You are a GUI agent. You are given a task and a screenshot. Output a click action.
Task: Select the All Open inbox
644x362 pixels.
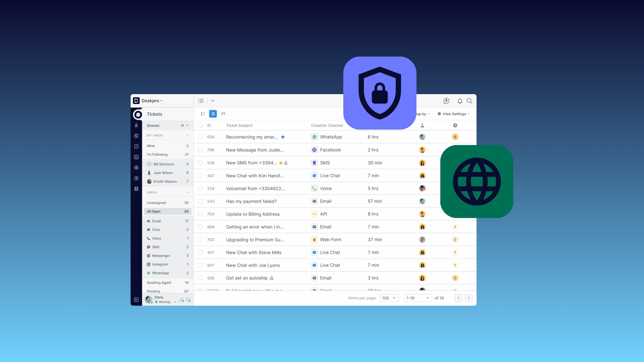[168, 212]
